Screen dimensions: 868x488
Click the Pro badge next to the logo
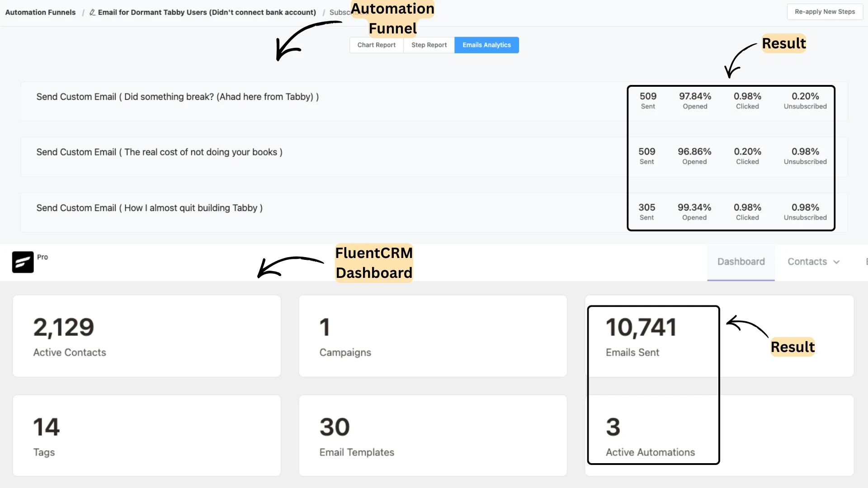43,257
